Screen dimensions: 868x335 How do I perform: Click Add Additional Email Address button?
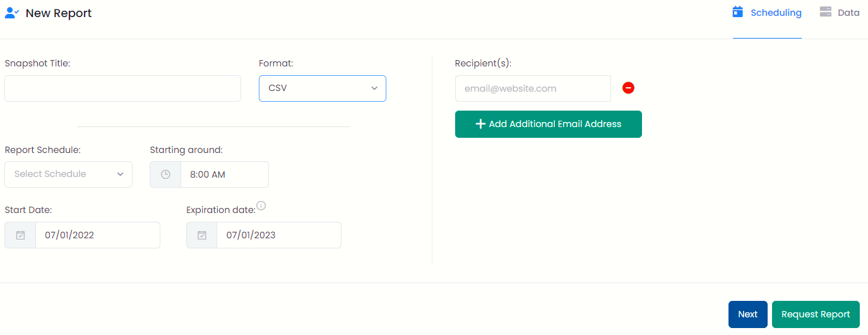coord(549,124)
